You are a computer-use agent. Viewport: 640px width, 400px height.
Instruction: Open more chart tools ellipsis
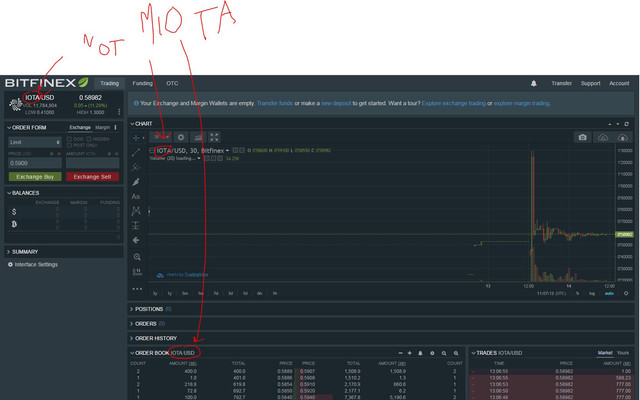(137, 289)
